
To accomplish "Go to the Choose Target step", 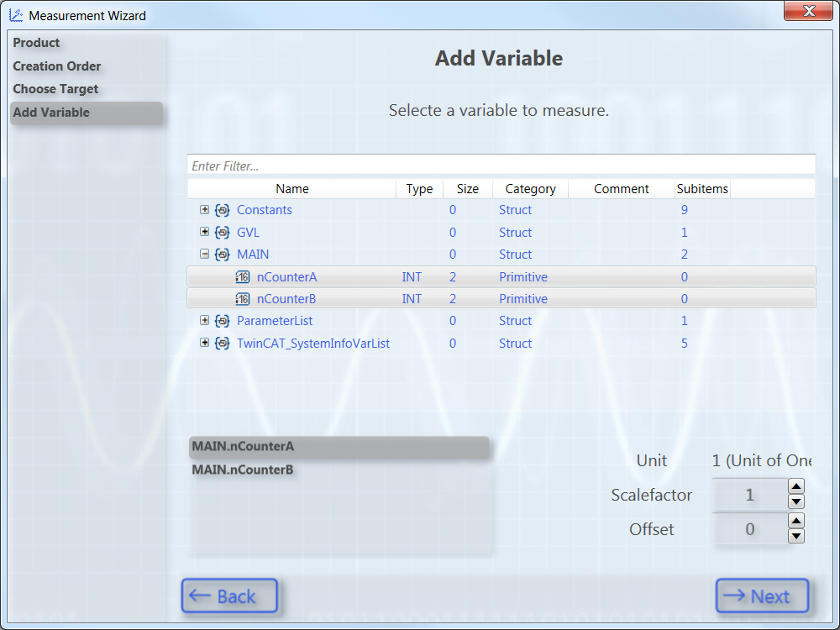I will pos(55,89).
